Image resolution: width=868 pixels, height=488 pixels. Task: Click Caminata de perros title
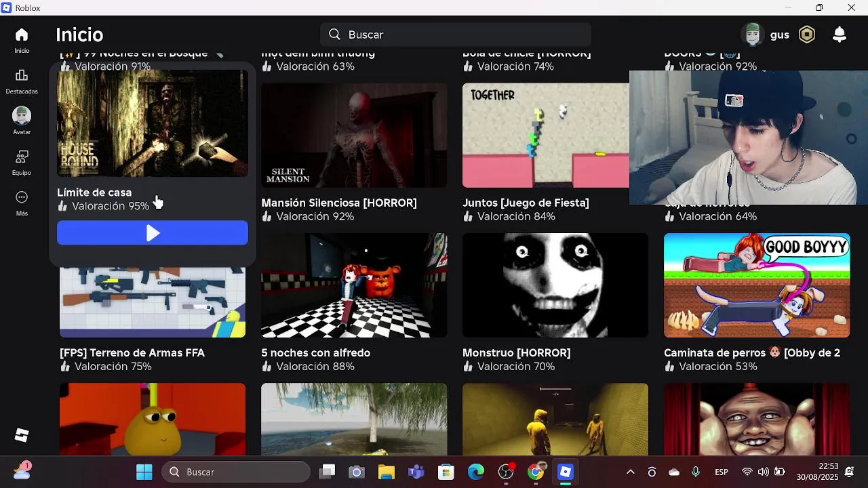pyautogui.click(x=752, y=353)
